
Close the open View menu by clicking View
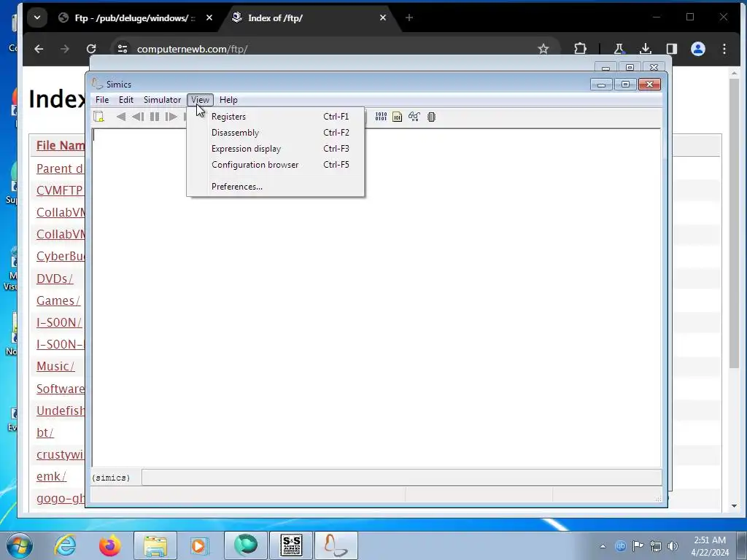pos(200,99)
